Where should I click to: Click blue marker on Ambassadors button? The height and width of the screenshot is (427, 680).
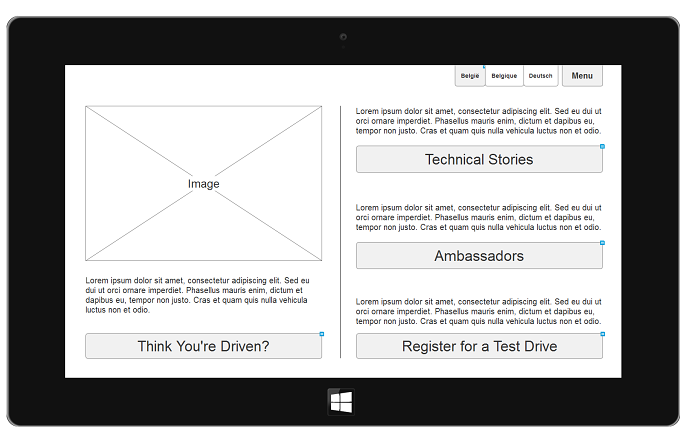point(602,243)
